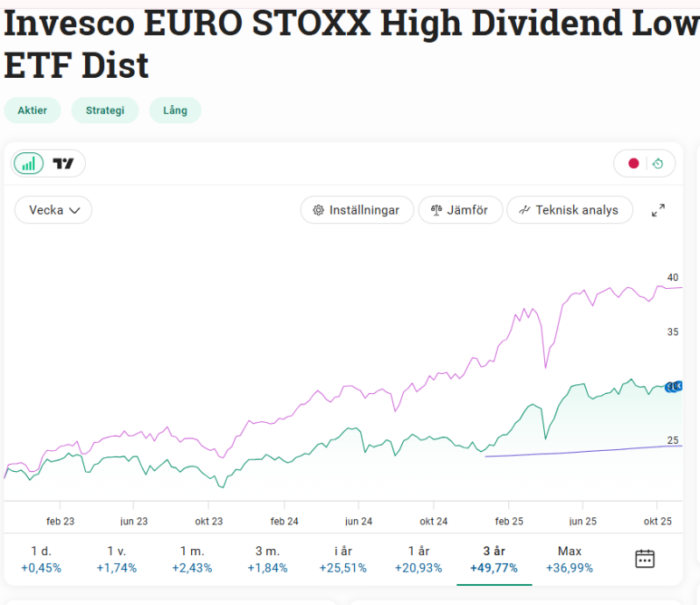This screenshot has height=605, width=700.
Task: Click the jun 24 axis label
Action: pyautogui.click(x=358, y=521)
